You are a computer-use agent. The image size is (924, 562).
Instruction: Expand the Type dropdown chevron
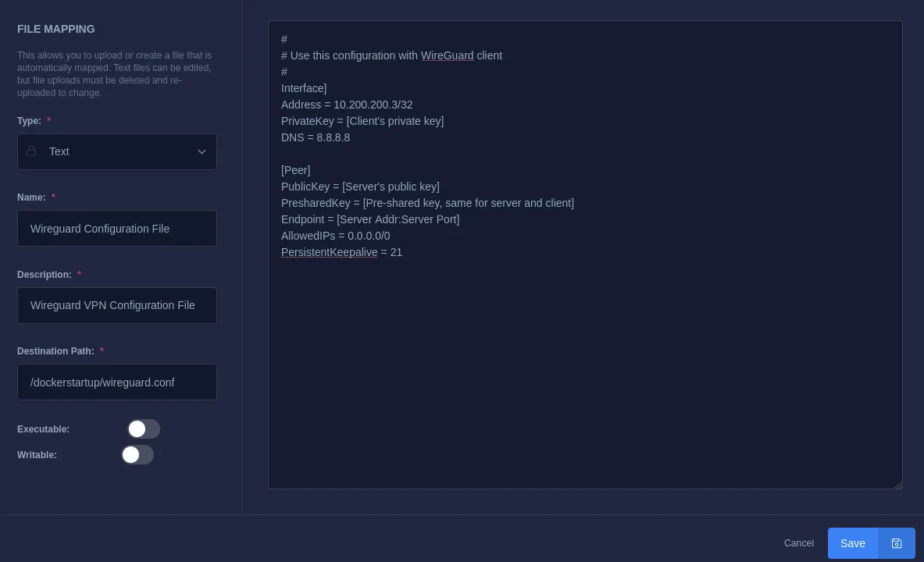pos(202,151)
